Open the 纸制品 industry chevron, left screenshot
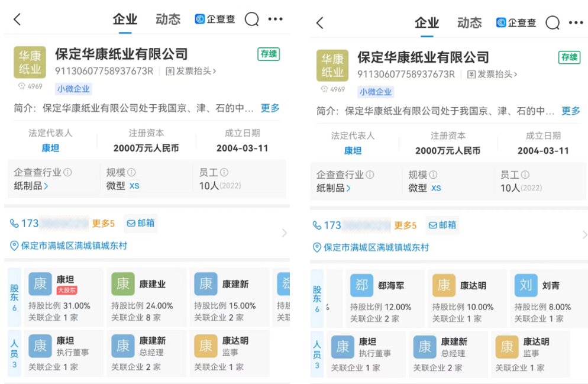Viewport: 588px width, 384px height. (46, 186)
